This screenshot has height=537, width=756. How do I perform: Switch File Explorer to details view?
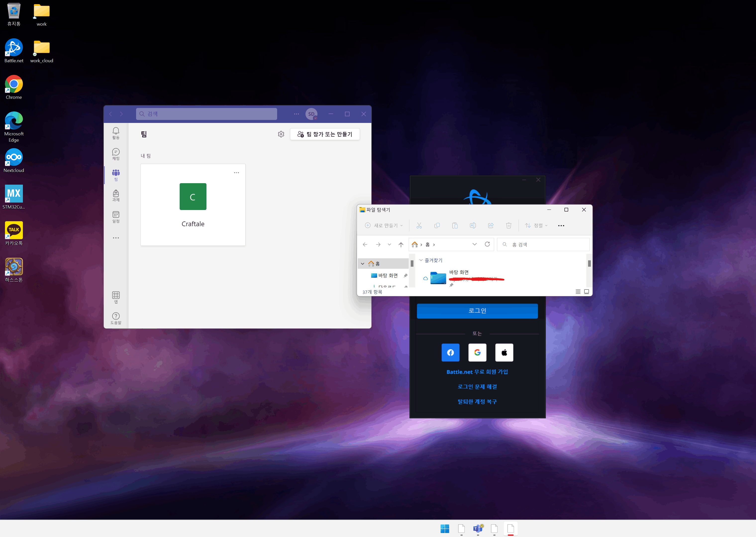(x=578, y=292)
